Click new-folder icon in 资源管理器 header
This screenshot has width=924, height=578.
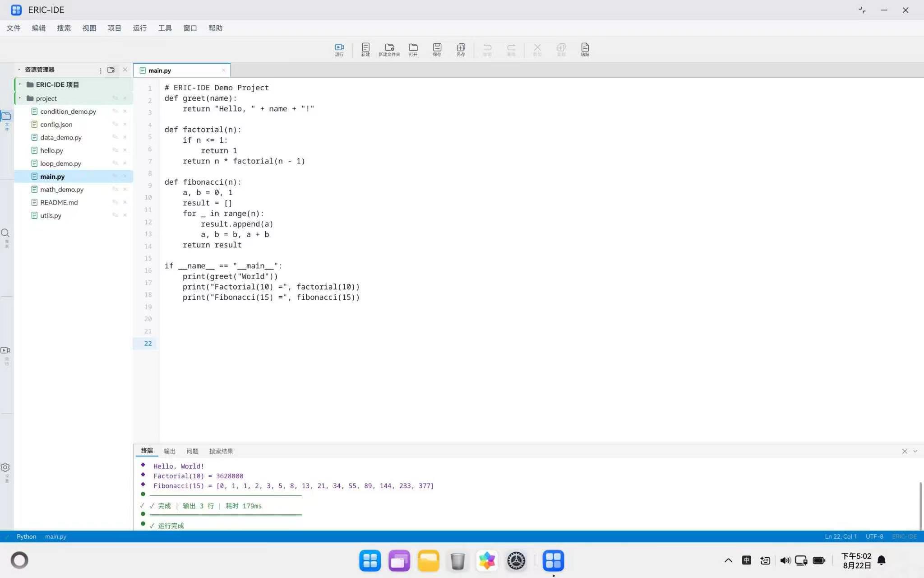[111, 70]
